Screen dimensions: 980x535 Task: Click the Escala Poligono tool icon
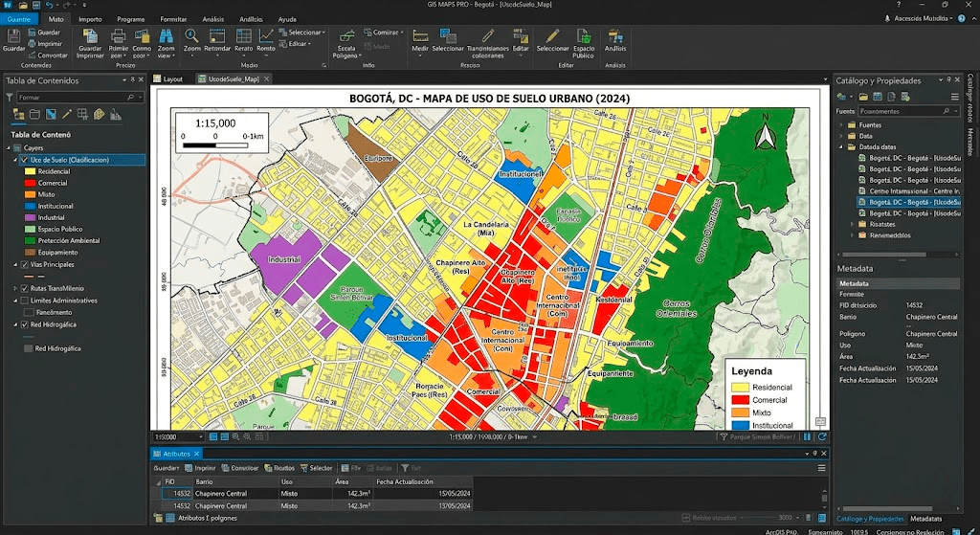point(346,36)
